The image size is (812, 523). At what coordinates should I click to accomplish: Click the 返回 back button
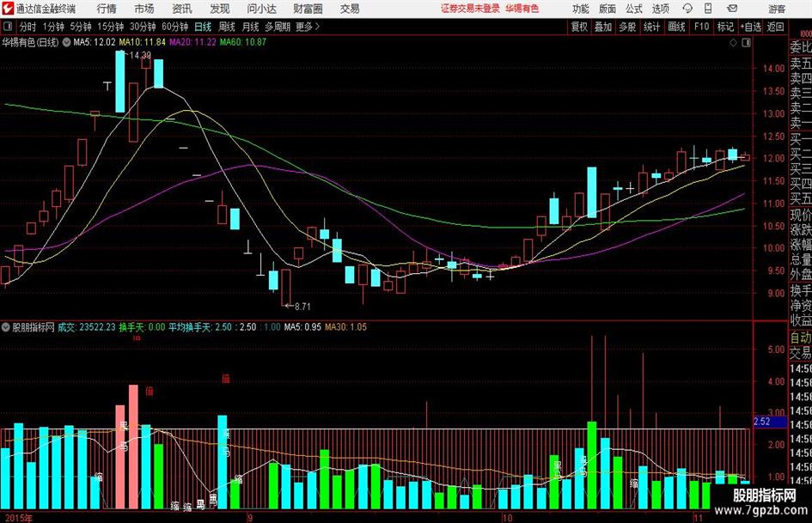775,27
